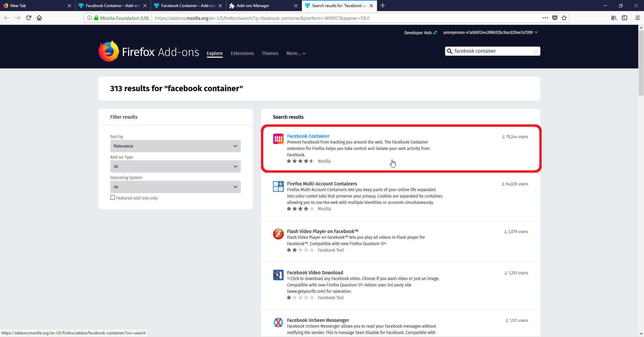644x337 pixels.
Task: Open Facebook UnSeen Messenger result
Action: pyautogui.click(x=318, y=320)
